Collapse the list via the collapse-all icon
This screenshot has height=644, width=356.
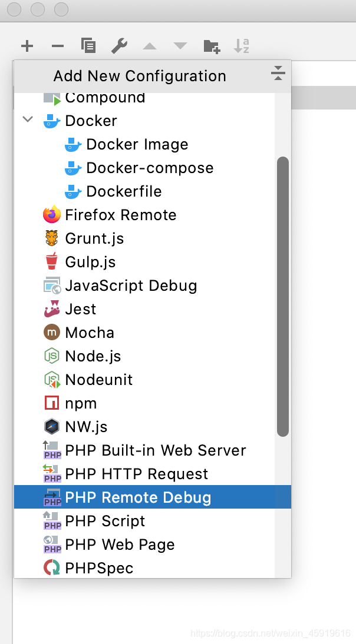(277, 73)
